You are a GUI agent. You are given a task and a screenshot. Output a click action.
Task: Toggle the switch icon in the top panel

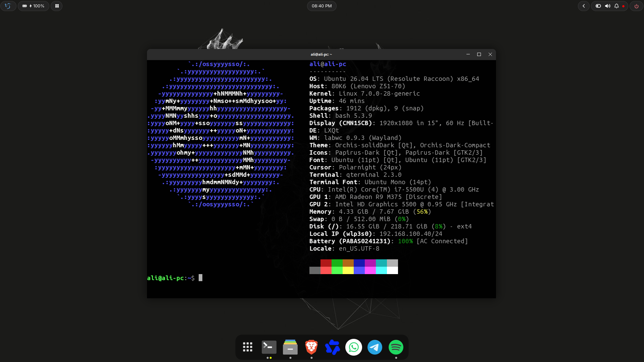[598, 6]
